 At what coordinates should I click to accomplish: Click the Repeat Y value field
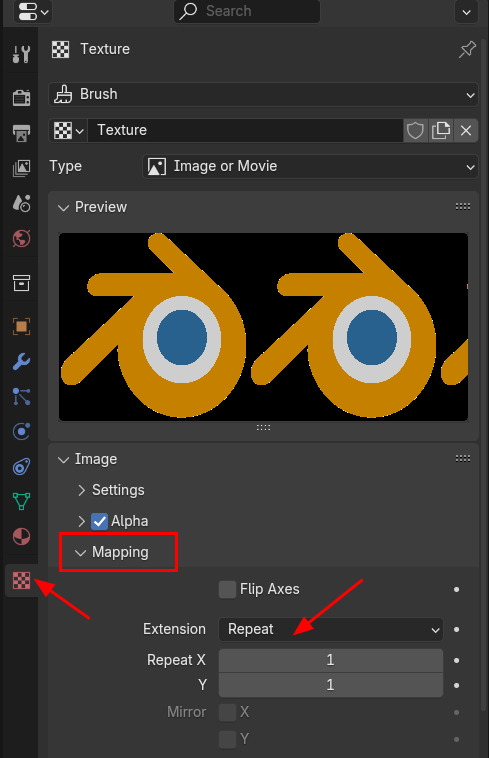click(331, 685)
